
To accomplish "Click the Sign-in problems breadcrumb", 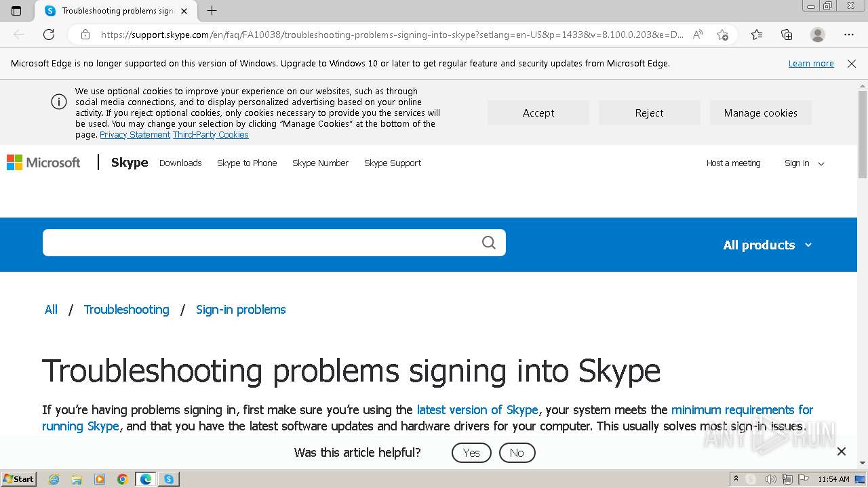I will [x=241, y=310].
